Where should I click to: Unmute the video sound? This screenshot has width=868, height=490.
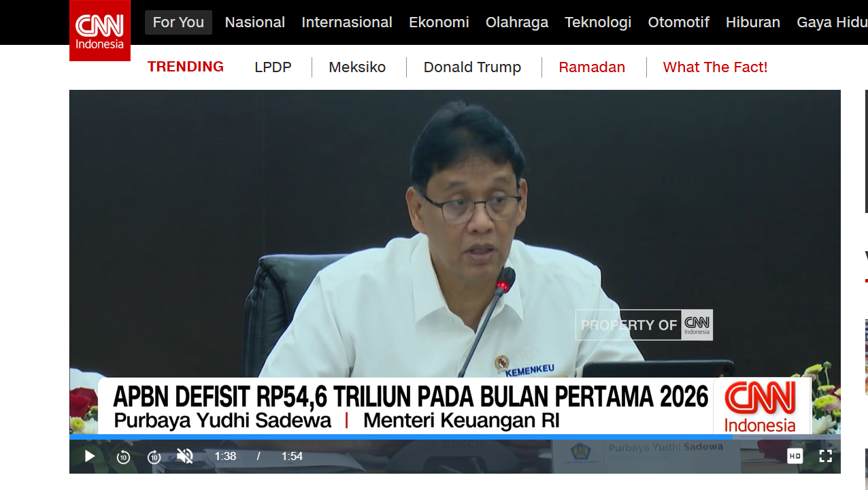pyautogui.click(x=185, y=456)
